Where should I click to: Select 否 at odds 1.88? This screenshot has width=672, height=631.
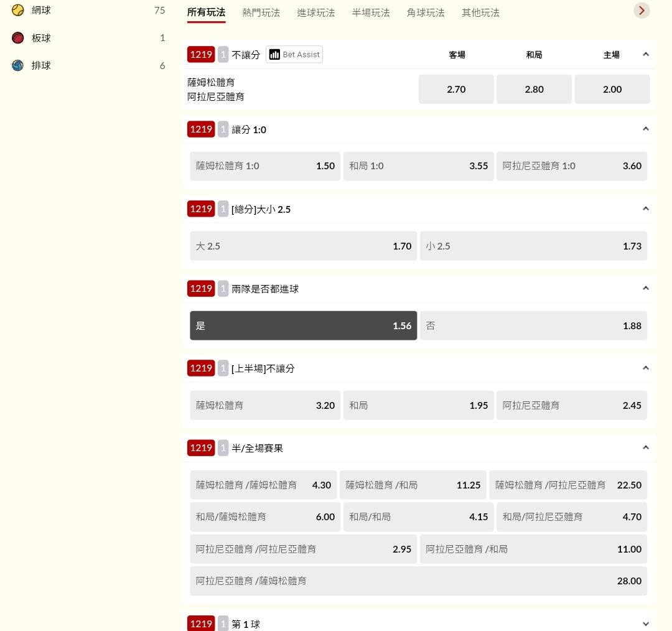click(x=533, y=325)
